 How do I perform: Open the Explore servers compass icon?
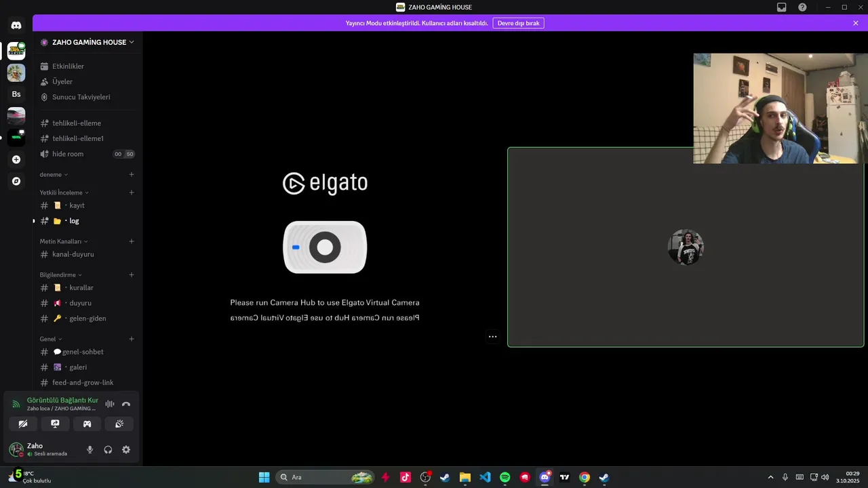[16, 181]
